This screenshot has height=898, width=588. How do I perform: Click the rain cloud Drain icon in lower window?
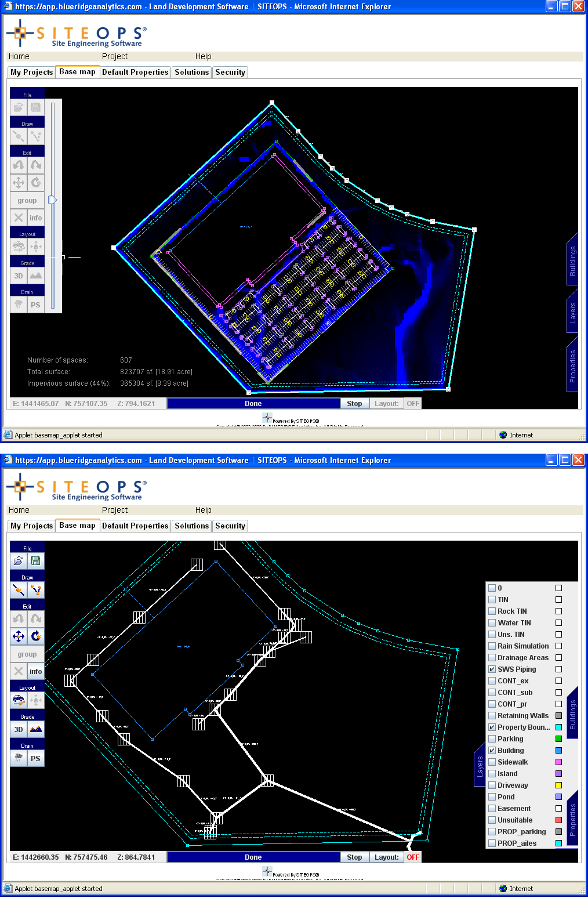point(19,758)
